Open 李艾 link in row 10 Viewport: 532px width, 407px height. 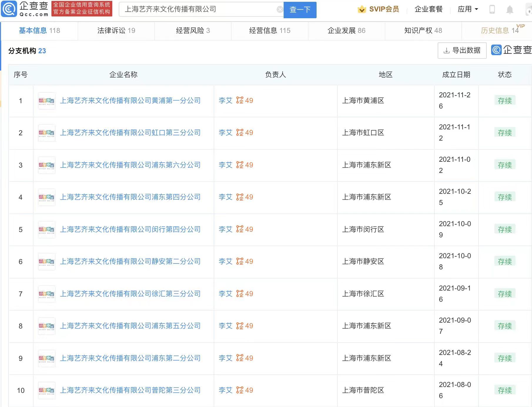coord(225,390)
